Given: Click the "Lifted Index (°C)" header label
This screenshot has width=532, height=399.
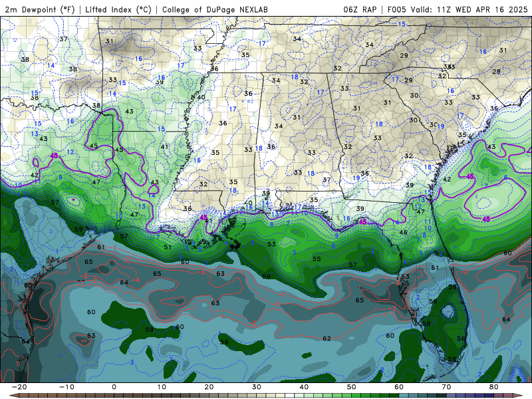Looking at the screenshot, I should tap(118, 10).
